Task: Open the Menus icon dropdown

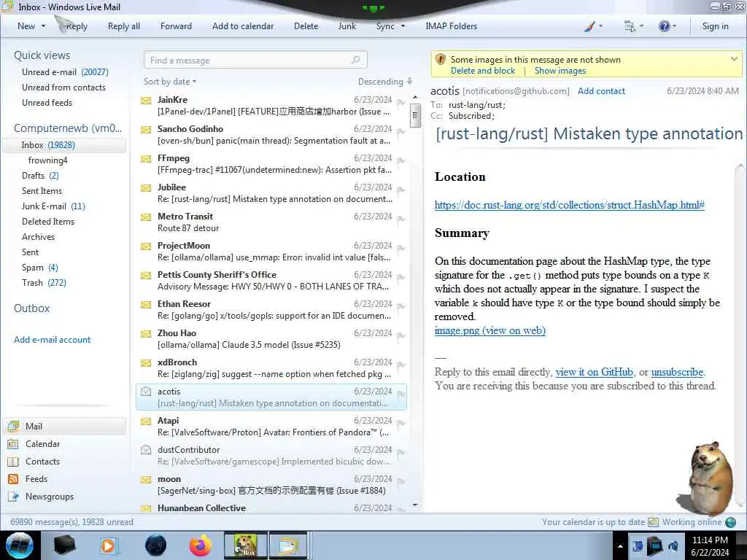Action: pos(634,26)
